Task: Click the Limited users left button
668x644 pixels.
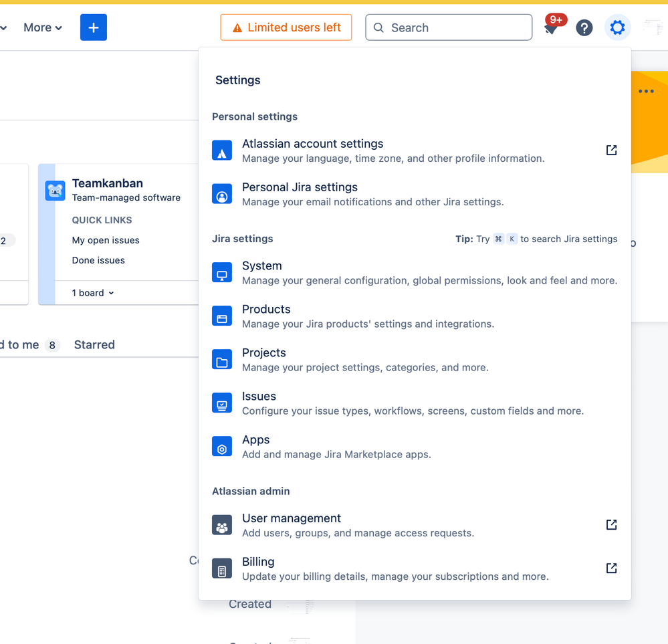Action: (286, 27)
